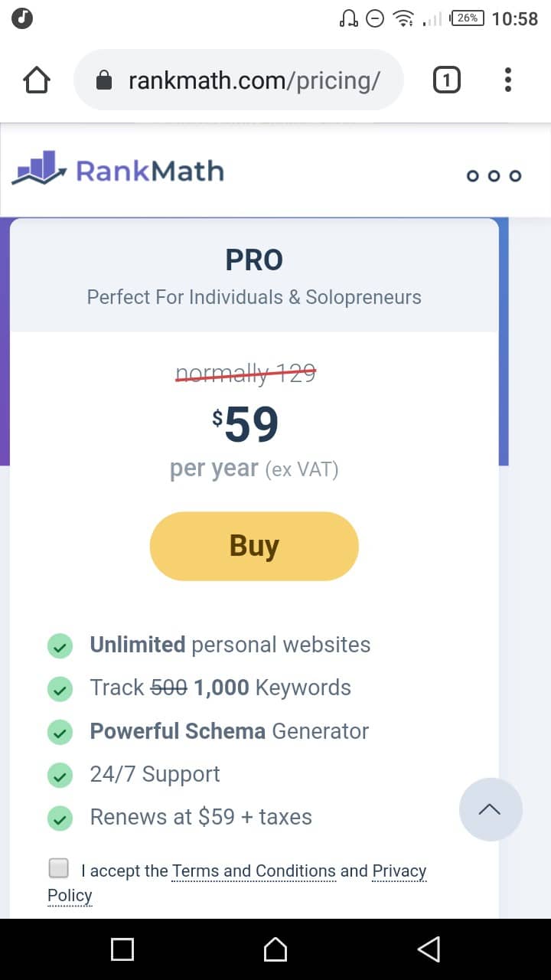The image size is (551, 980).
Task: Tap the browser home icon
Action: (x=37, y=80)
